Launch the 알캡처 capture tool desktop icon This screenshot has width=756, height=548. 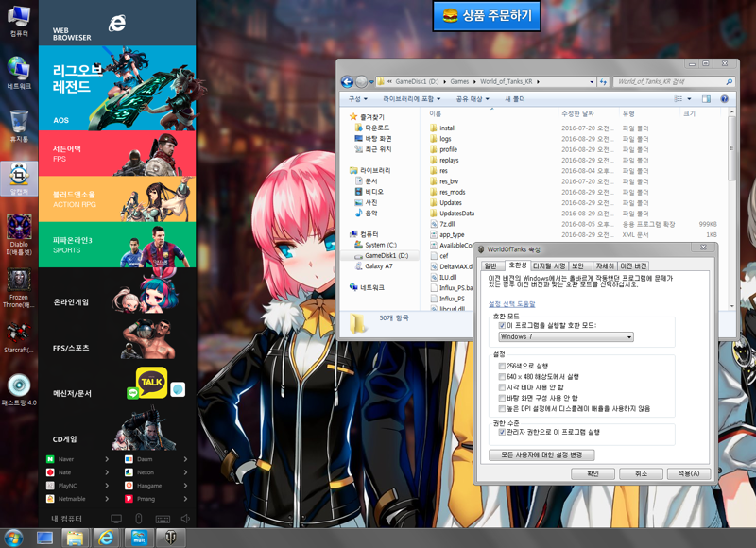19,179
